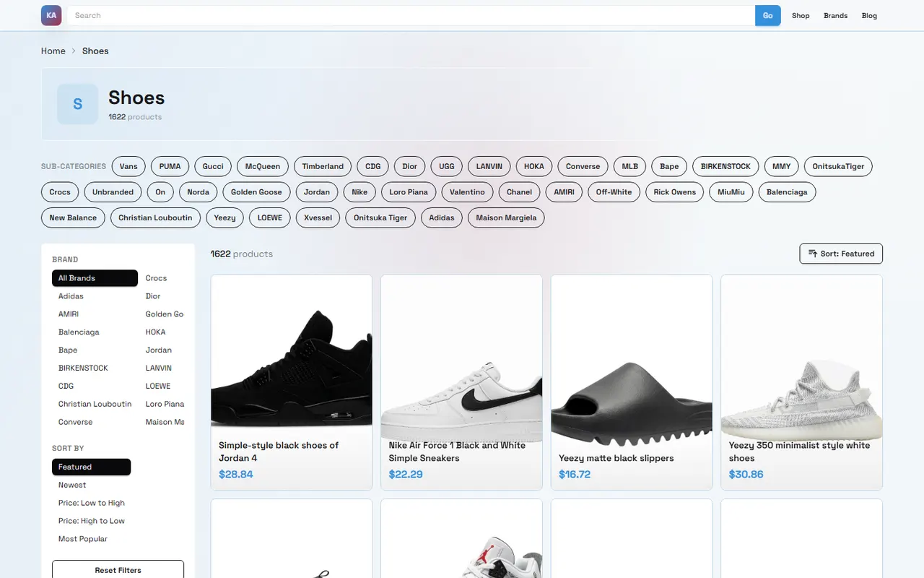Open the black Jordan 4 shoe thumbnail

pos(292,353)
